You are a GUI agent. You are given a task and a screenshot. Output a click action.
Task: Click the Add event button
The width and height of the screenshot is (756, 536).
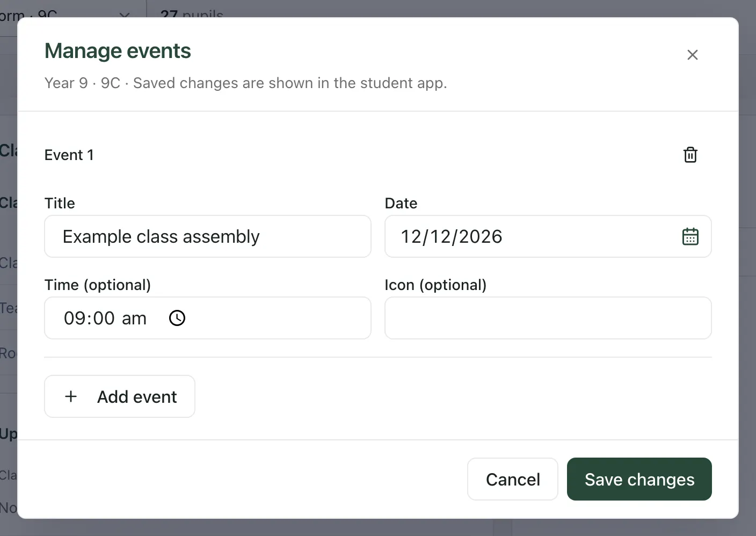[x=120, y=396]
